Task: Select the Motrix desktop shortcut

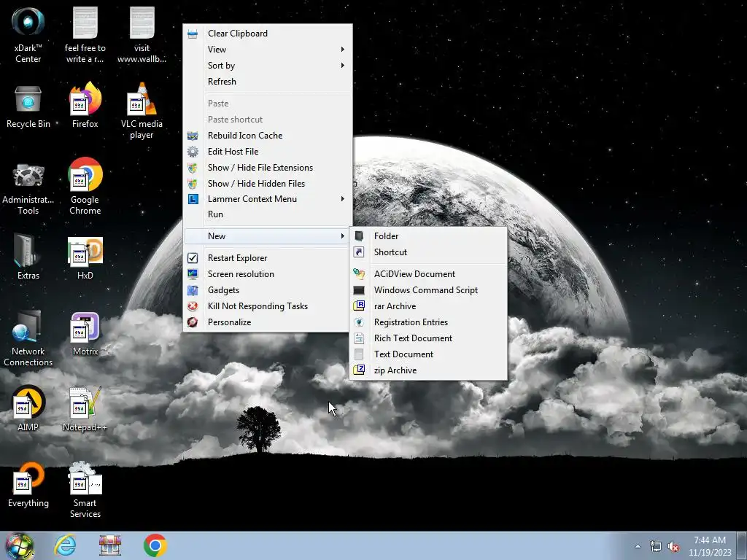Action: 85,334
